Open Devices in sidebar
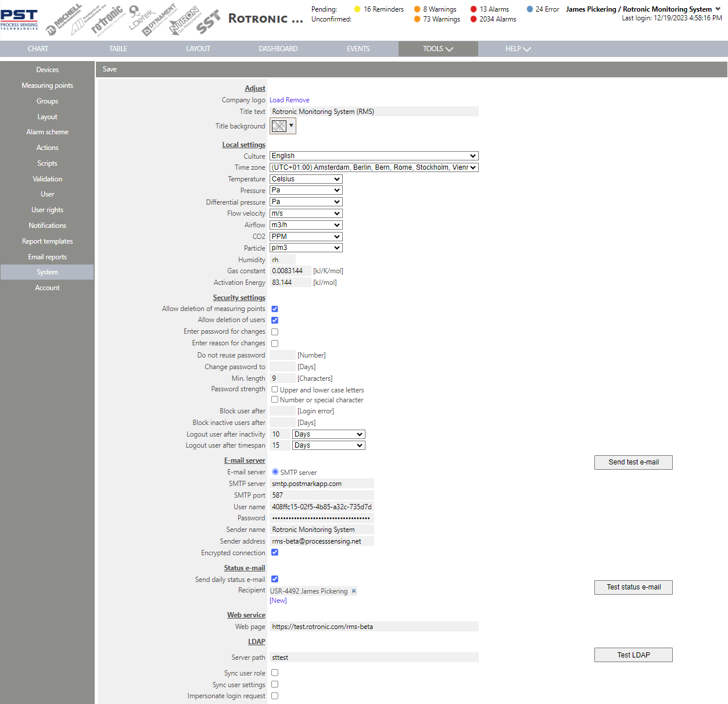The width and height of the screenshot is (728, 704). (47, 70)
